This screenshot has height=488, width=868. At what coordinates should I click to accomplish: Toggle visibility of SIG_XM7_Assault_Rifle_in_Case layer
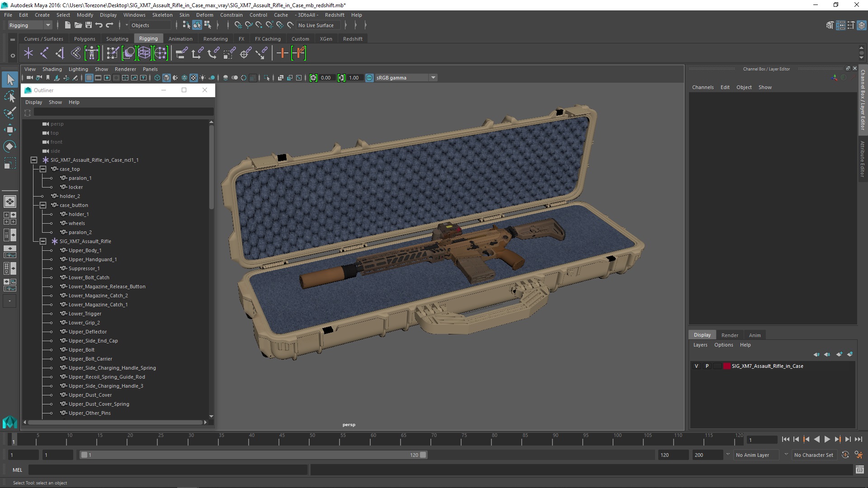696,365
